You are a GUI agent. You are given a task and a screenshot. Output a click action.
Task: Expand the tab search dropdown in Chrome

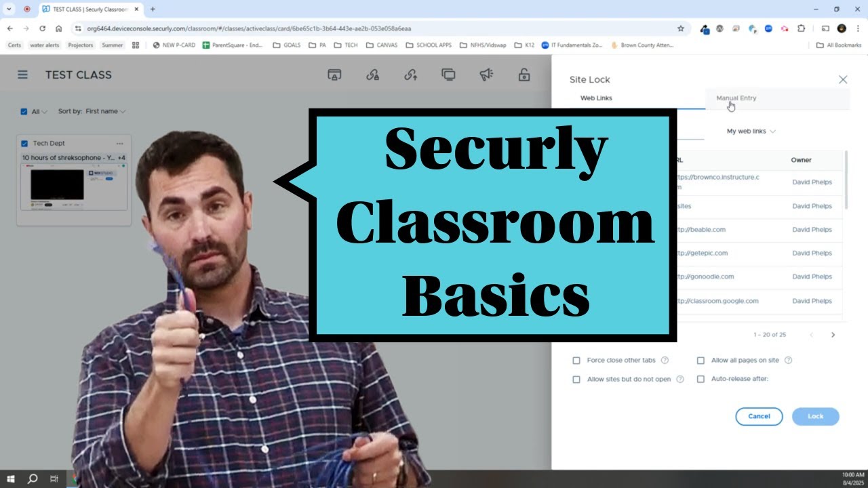coord(10,9)
